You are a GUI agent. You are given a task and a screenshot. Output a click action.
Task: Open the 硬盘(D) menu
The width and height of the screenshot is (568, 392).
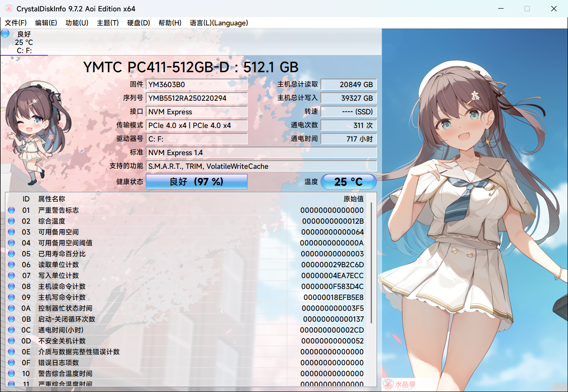pos(138,23)
